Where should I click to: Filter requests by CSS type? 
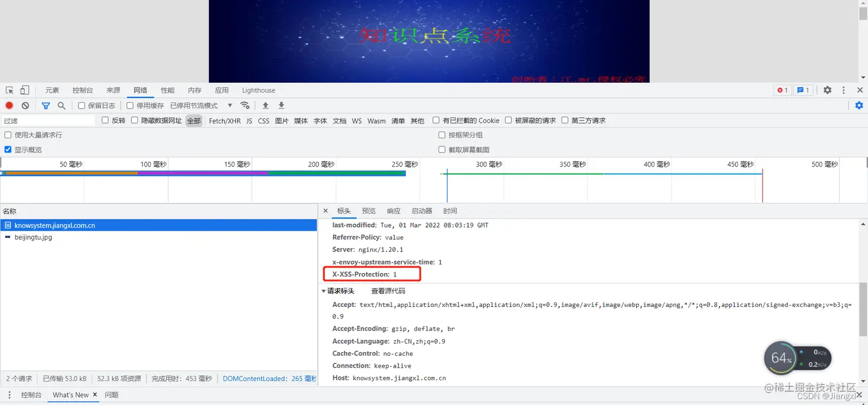tap(263, 120)
